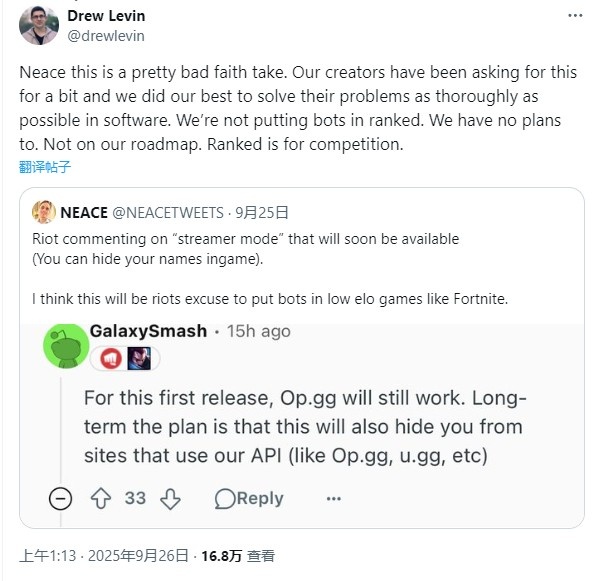The image size is (601, 581).
Task: Click the champion portrait flair icon
Action: pyautogui.click(x=139, y=358)
